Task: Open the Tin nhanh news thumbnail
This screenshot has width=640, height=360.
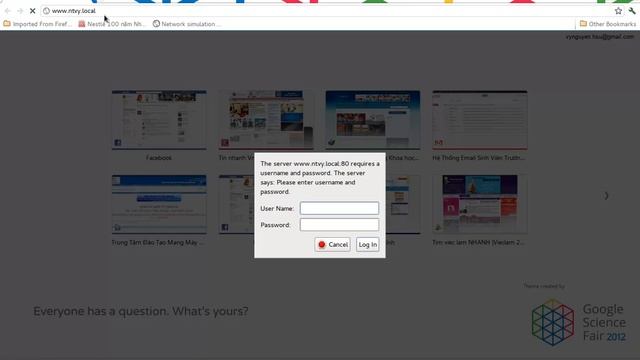Action: pyautogui.click(x=266, y=120)
